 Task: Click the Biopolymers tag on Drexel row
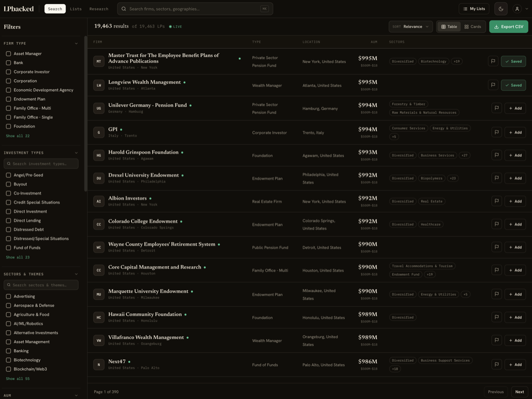pos(431,178)
